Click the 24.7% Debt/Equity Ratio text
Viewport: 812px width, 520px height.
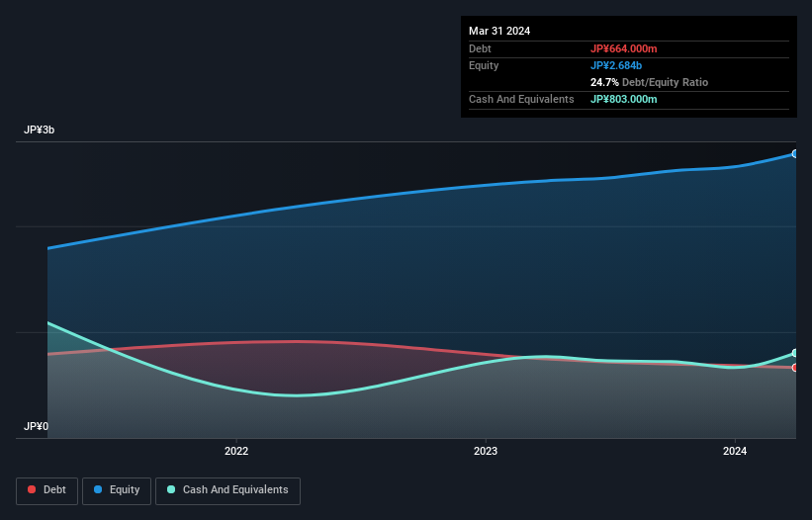(x=649, y=82)
